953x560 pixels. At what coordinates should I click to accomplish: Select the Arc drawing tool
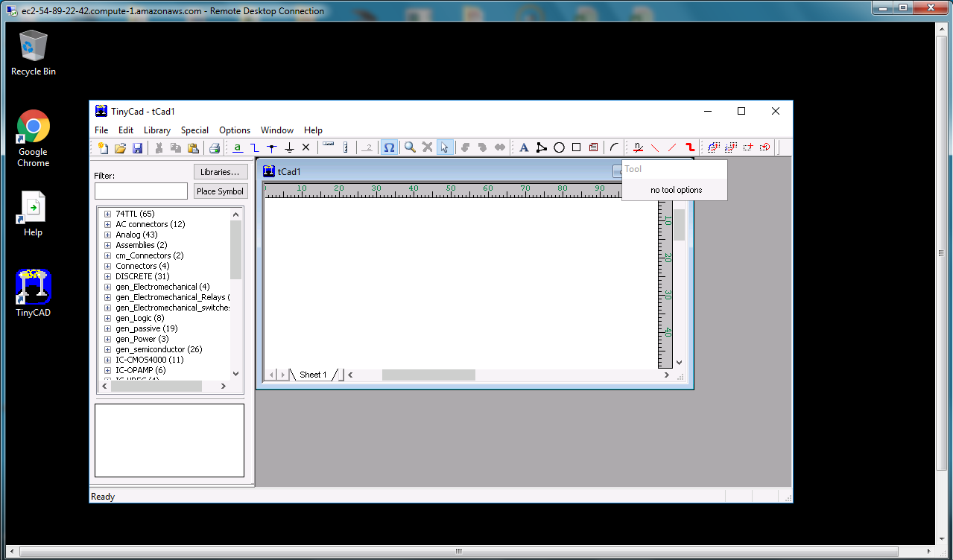point(614,147)
